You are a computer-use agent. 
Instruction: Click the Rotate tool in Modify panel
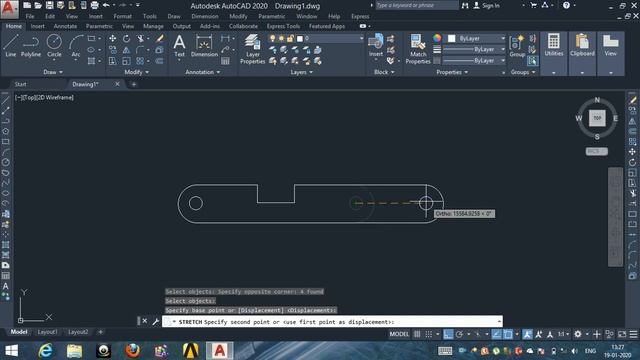pos(127,38)
